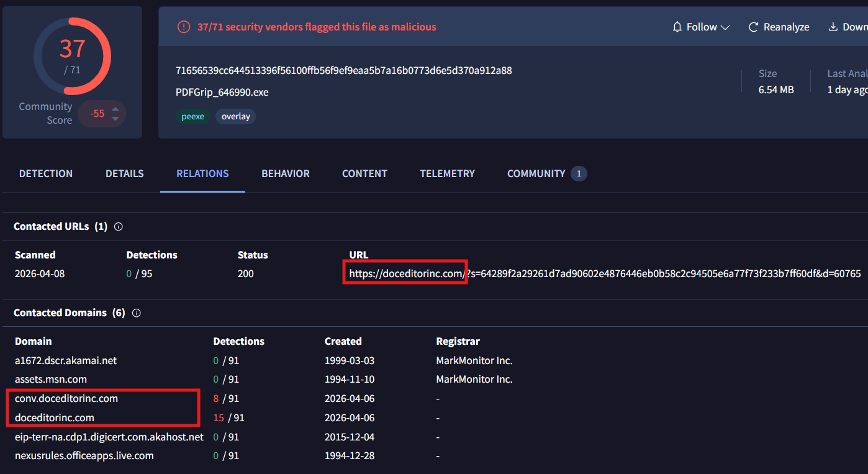Screen dimensions: 868x474
Task: Click the Follow bell icon
Action: 677,27
